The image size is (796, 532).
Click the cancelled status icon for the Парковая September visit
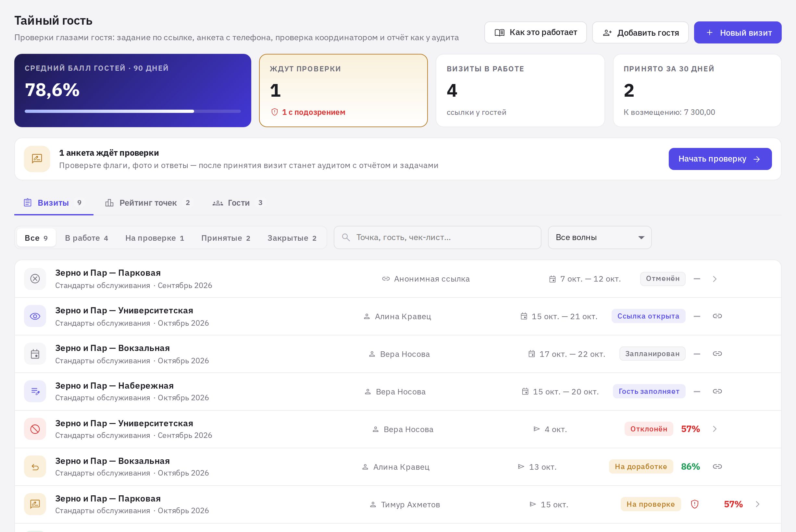pyautogui.click(x=35, y=279)
